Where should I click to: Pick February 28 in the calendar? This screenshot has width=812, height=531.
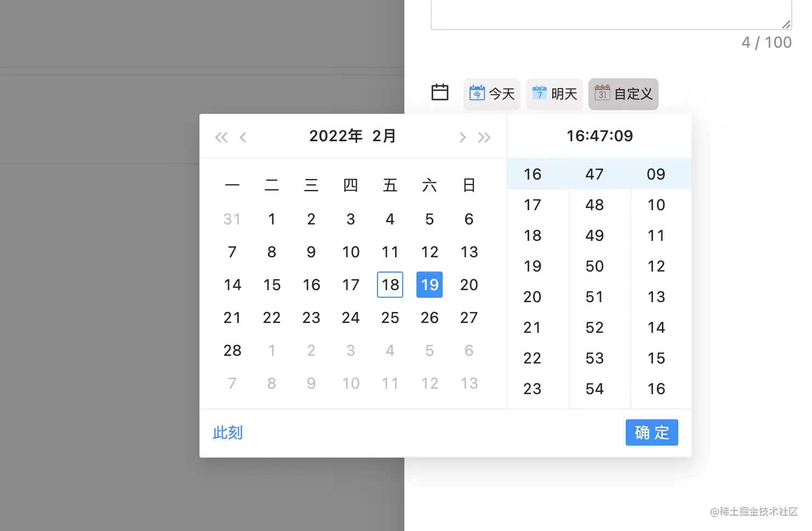click(232, 350)
